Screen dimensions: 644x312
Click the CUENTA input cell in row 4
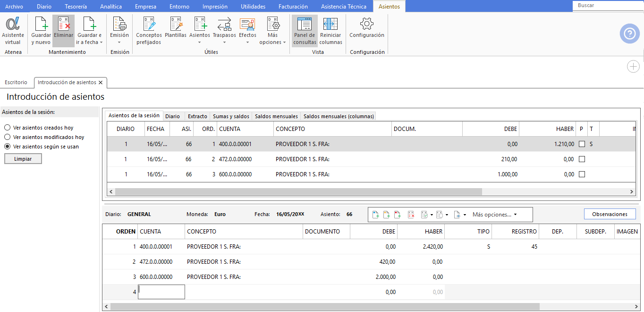(x=161, y=292)
